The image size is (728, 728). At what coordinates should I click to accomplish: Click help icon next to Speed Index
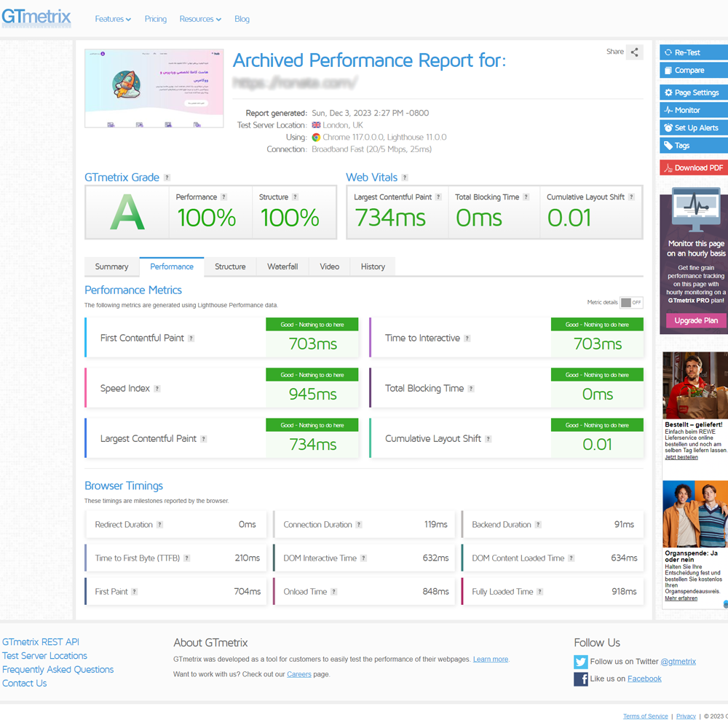[x=157, y=389]
